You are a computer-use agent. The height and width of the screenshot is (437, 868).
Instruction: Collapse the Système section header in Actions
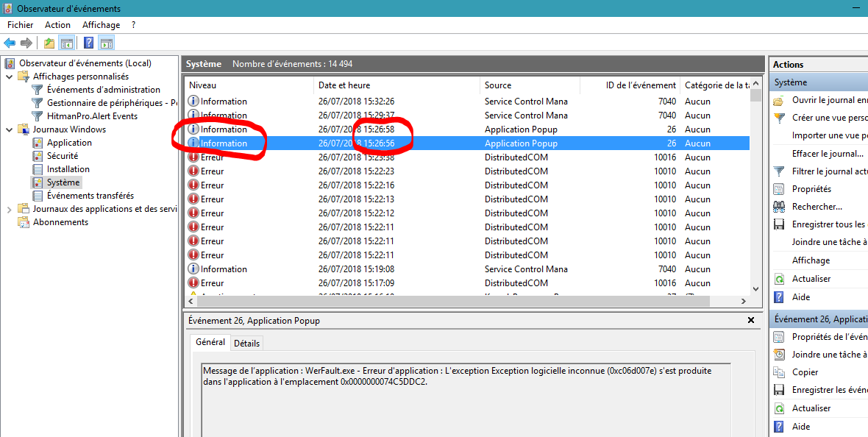[x=819, y=82]
